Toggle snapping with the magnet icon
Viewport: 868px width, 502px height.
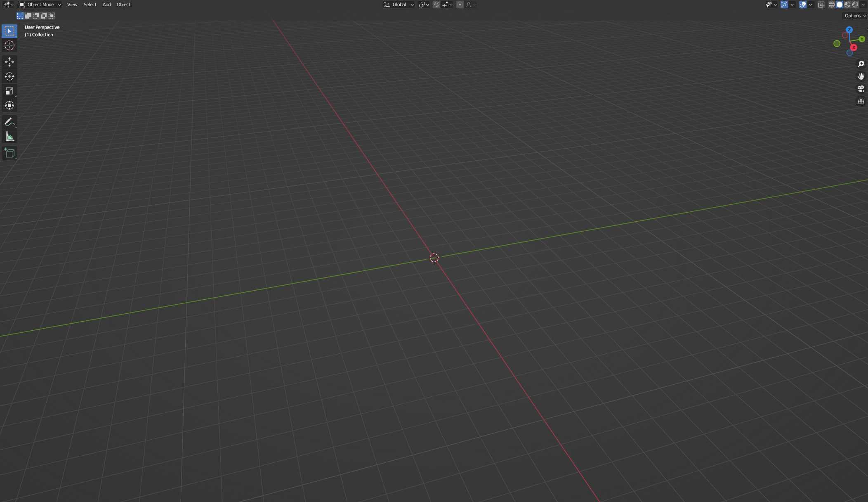pos(436,5)
